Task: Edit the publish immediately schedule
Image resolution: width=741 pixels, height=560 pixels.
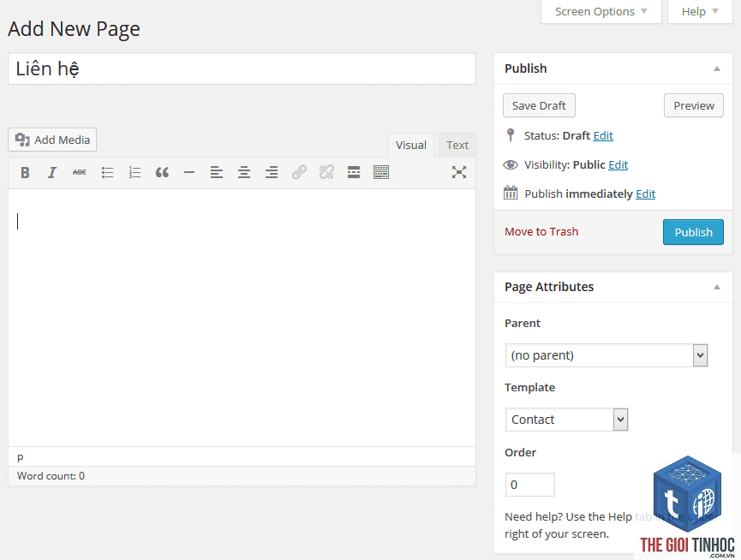Action: point(646,194)
